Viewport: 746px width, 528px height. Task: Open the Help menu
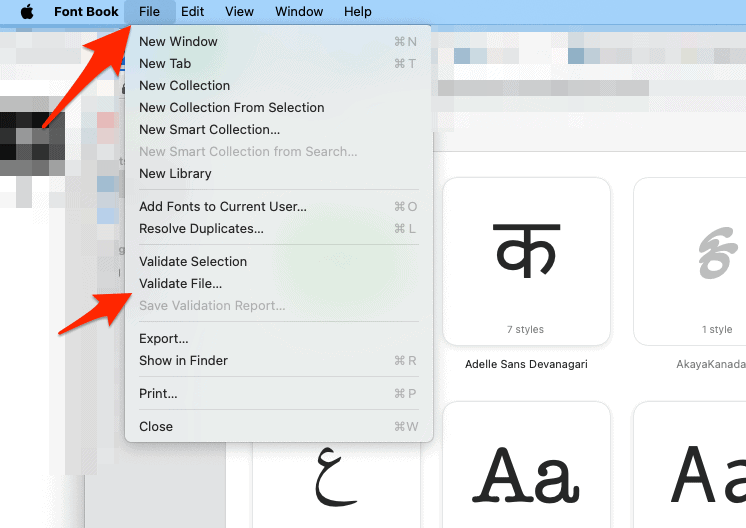click(x=357, y=12)
